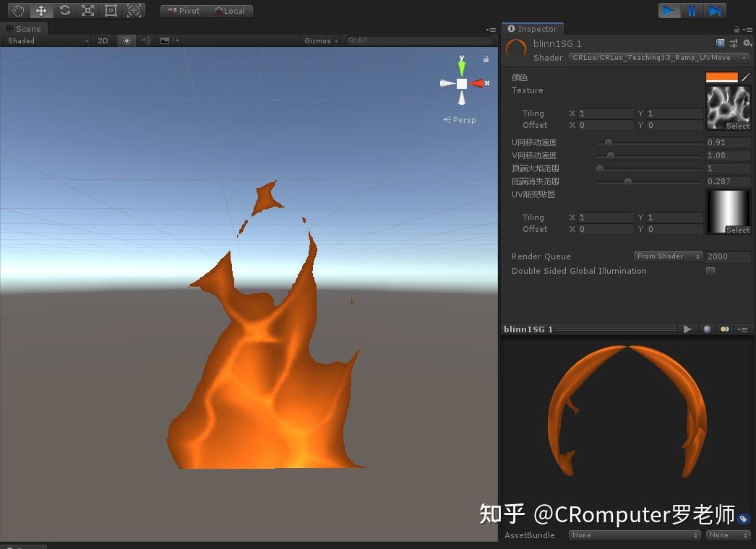Switch the Scene view to 2D mode
Image resolution: width=756 pixels, height=549 pixels.
coord(103,40)
